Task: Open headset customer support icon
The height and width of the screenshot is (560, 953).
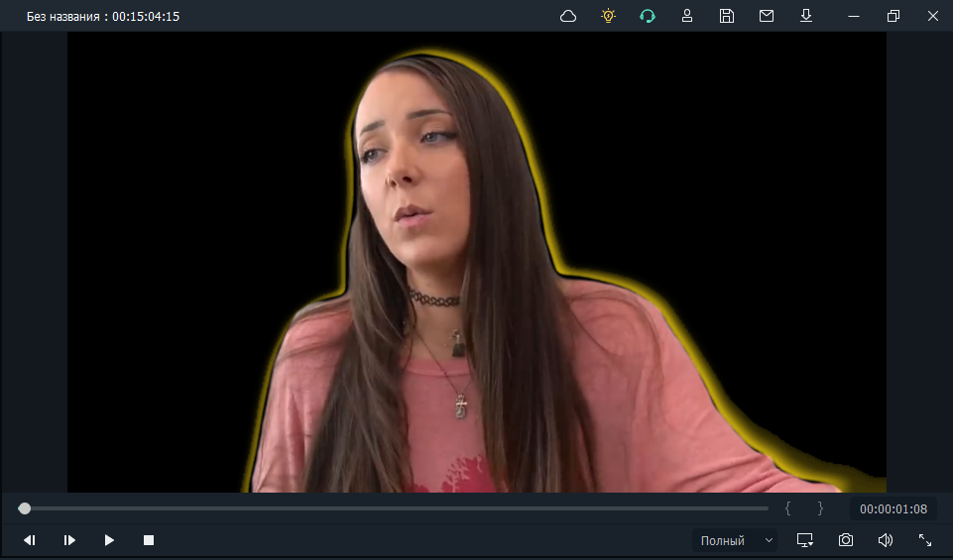Action: point(648,16)
